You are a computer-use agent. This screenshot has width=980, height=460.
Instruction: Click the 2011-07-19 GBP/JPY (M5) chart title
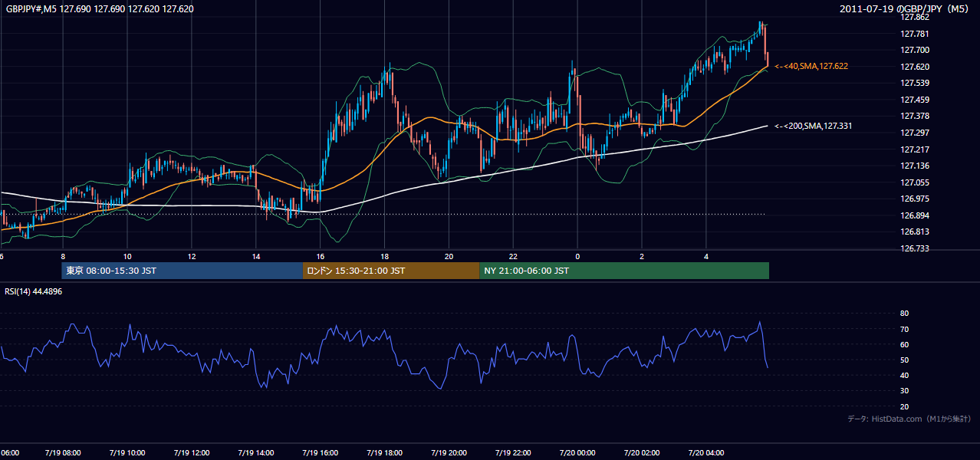pos(906,9)
